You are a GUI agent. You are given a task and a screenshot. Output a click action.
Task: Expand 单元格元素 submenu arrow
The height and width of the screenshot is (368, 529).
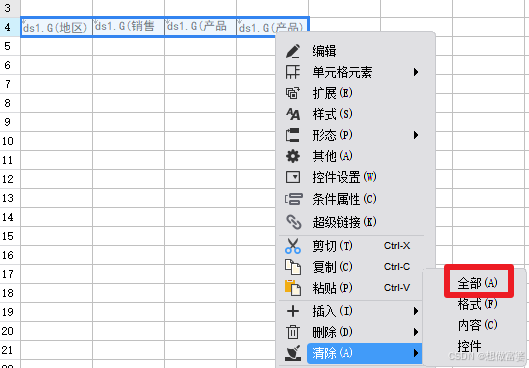click(x=416, y=72)
